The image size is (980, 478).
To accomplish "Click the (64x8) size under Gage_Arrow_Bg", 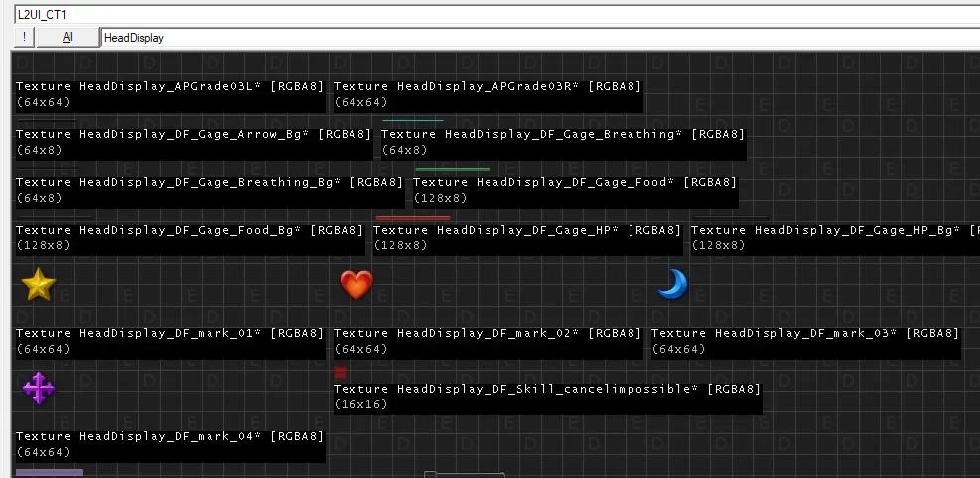I will [40, 150].
